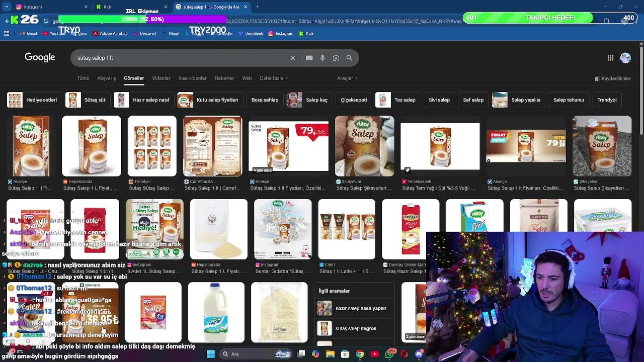
Task: Filter by Çiçeksepeti chip
Action: click(x=354, y=100)
